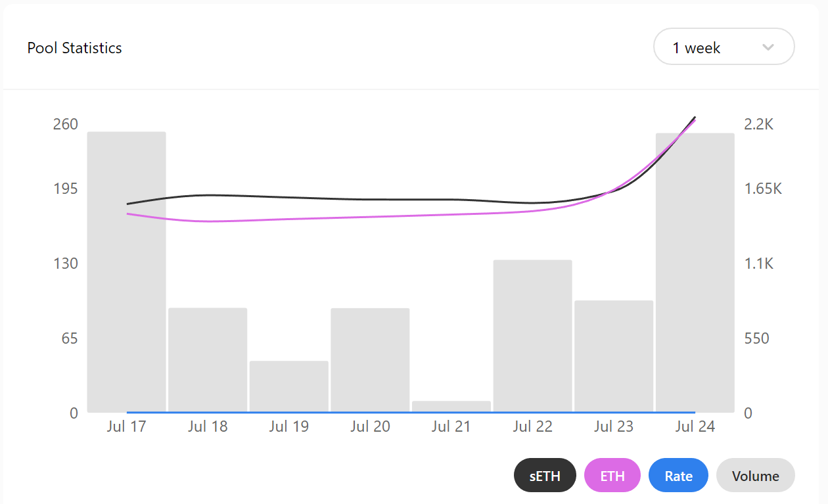Select the Jul 20 volume bar
The width and height of the screenshot is (828, 504).
click(x=370, y=360)
